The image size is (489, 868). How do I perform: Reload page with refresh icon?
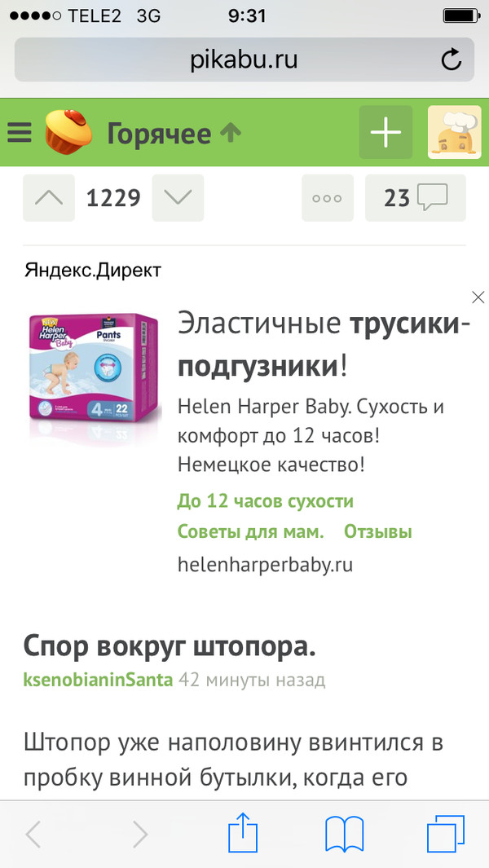pos(452,59)
